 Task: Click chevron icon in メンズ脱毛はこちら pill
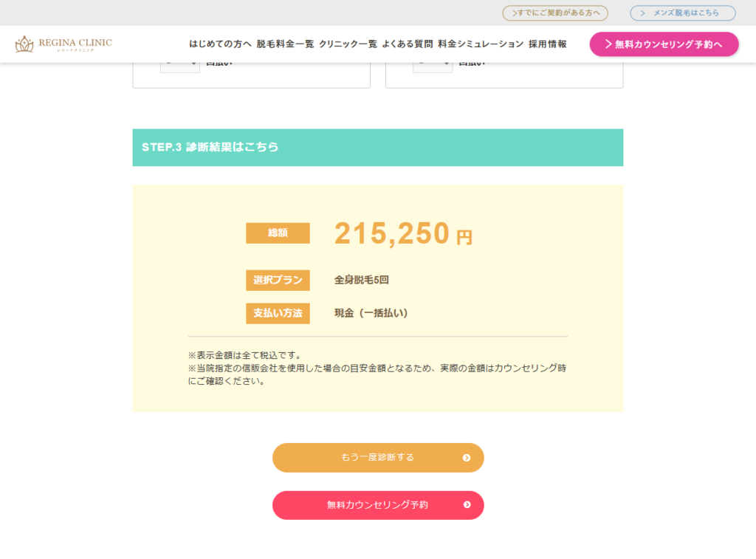click(x=642, y=13)
